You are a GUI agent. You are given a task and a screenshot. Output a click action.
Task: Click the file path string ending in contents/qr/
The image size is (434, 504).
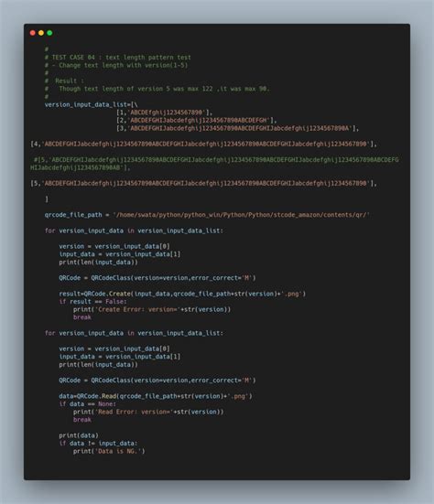[242, 215]
